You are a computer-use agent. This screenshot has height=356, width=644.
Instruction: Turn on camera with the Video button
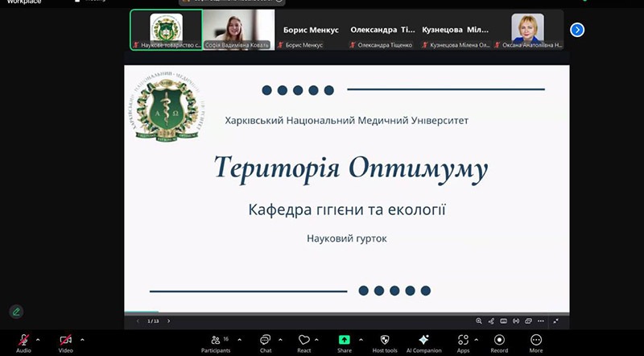click(x=65, y=340)
